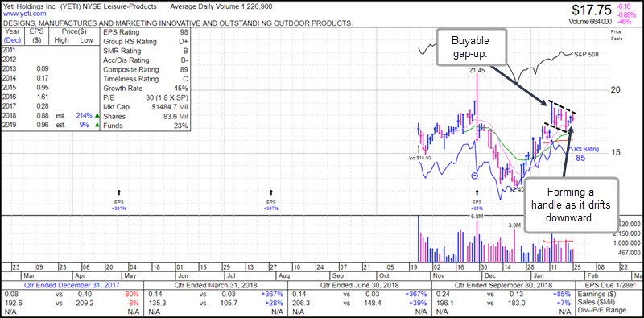Image resolution: width=644 pixels, height=318 pixels.
Task: Click the green up-triangle beside 9%
Action: (97, 126)
